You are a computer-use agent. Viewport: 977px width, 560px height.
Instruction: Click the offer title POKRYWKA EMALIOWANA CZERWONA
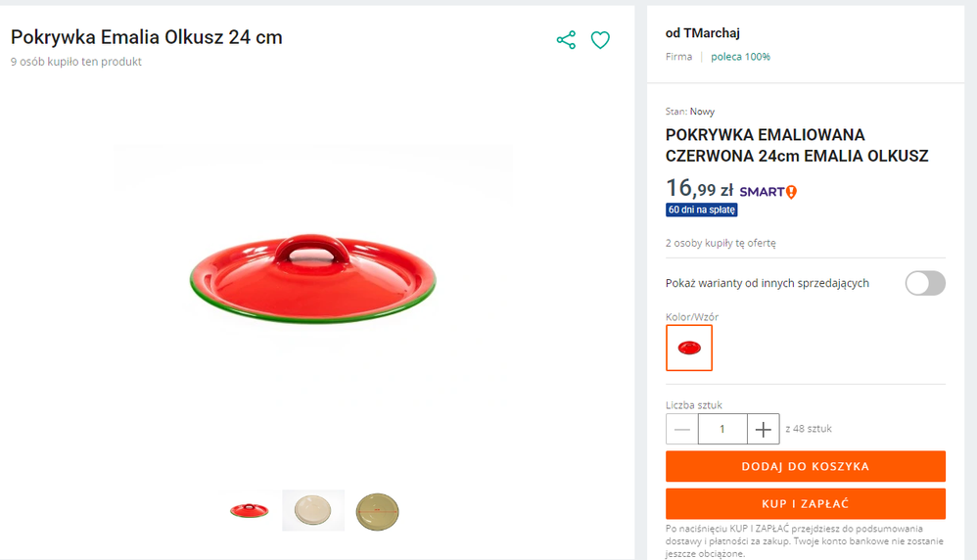(797, 145)
